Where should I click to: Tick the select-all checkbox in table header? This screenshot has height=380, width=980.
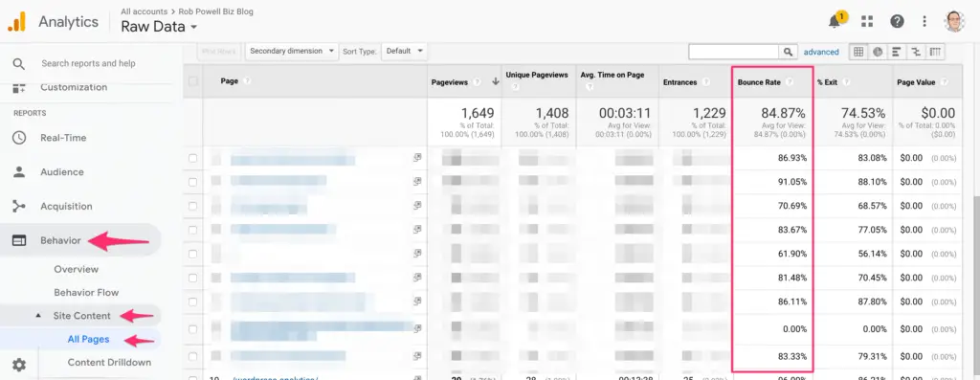pyautogui.click(x=193, y=81)
